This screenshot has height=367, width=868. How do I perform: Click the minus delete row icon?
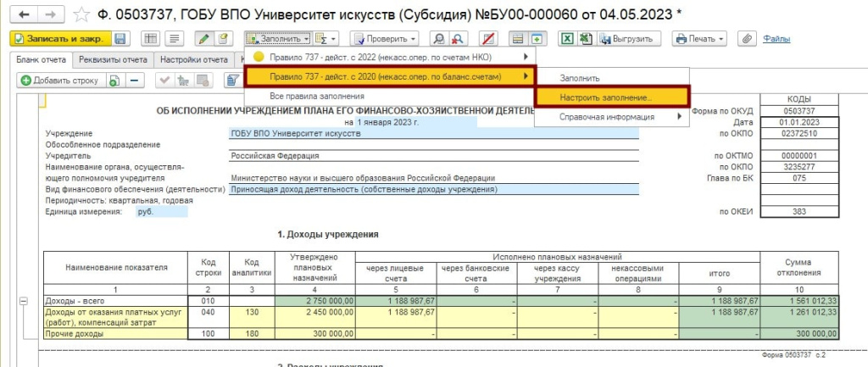(x=136, y=81)
